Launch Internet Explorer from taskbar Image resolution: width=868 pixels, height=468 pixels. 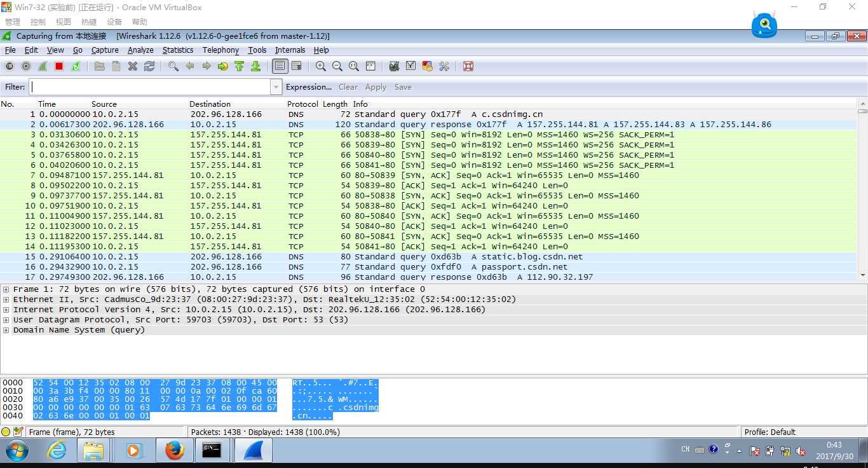click(57, 451)
